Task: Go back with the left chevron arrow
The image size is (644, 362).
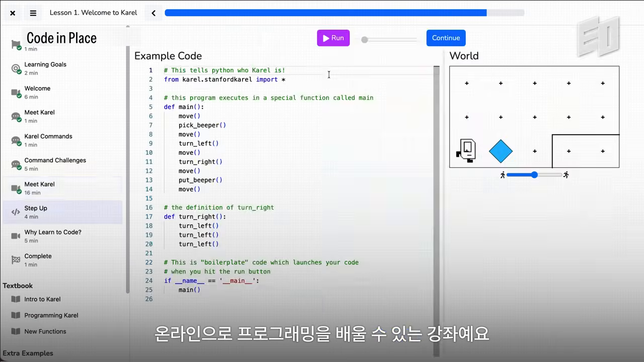Action: tap(153, 13)
